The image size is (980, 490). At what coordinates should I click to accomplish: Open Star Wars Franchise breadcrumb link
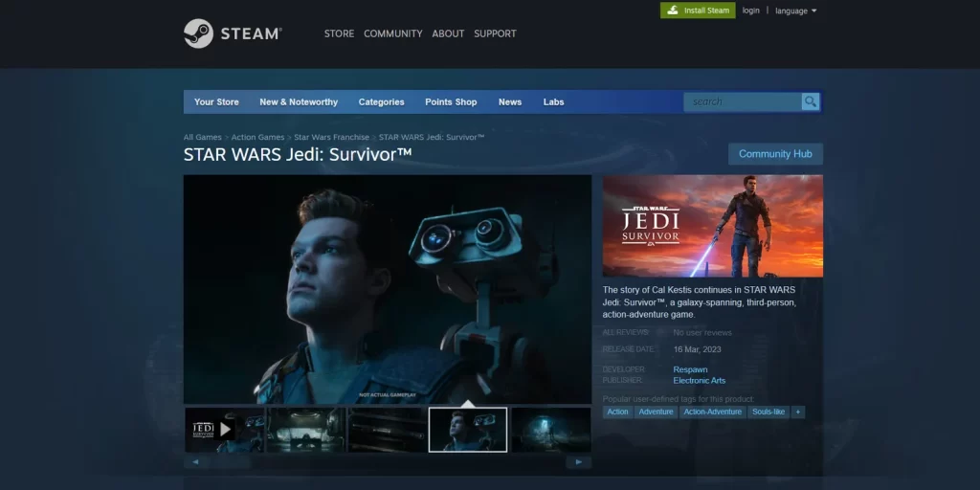coord(331,137)
